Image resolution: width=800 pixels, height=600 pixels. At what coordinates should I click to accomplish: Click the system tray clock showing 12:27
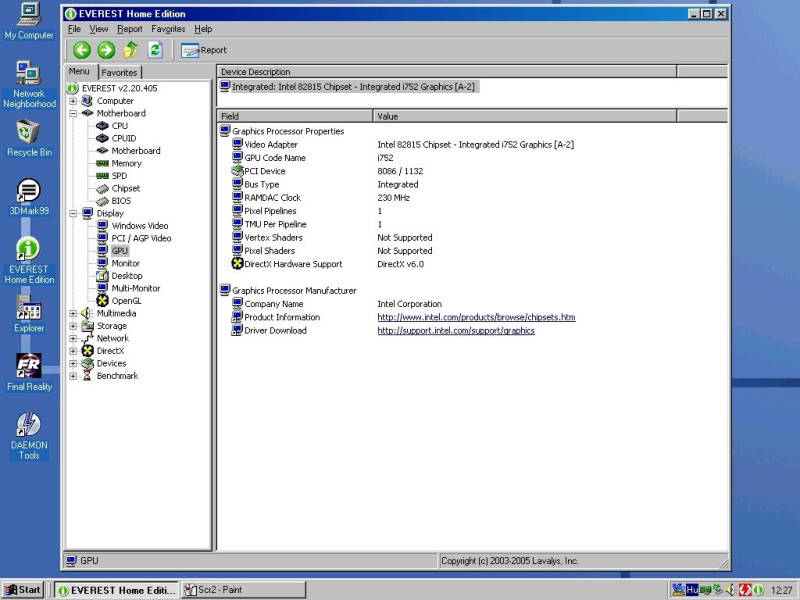(x=781, y=590)
